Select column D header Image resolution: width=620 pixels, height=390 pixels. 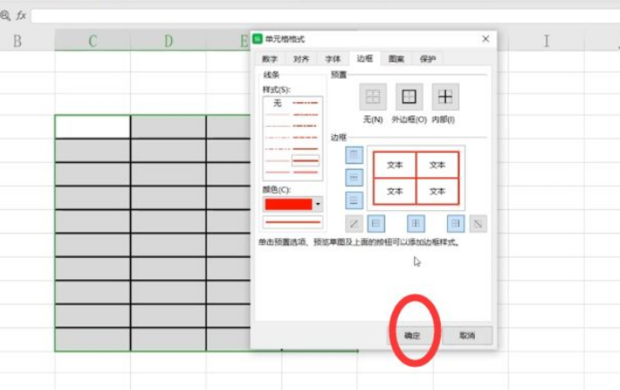pyautogui.click(x=168, y=41)
